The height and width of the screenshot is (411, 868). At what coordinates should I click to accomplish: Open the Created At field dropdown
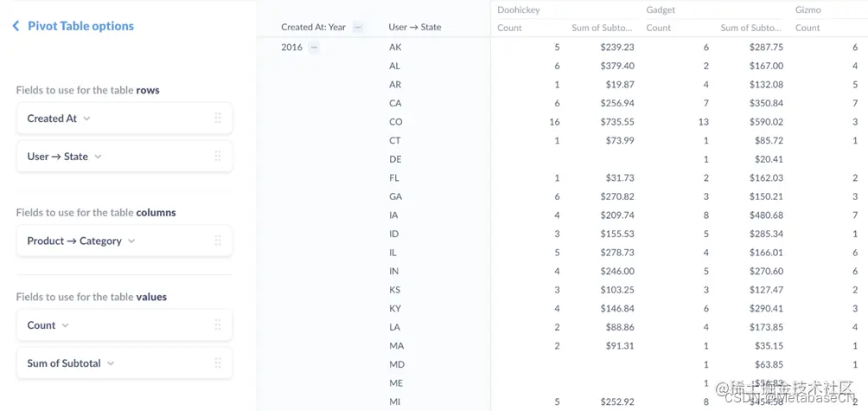86,119
